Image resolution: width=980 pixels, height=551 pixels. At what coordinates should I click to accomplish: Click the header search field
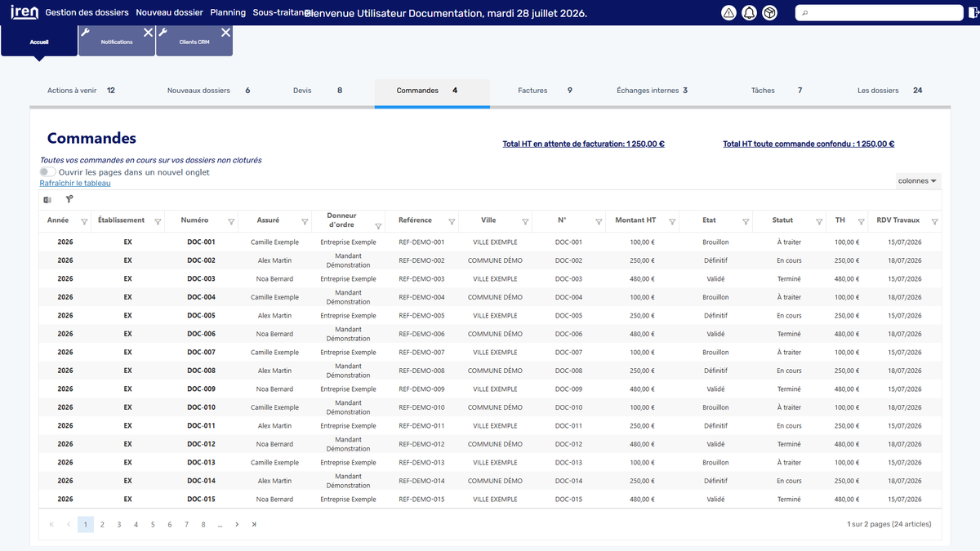point(879,13)
